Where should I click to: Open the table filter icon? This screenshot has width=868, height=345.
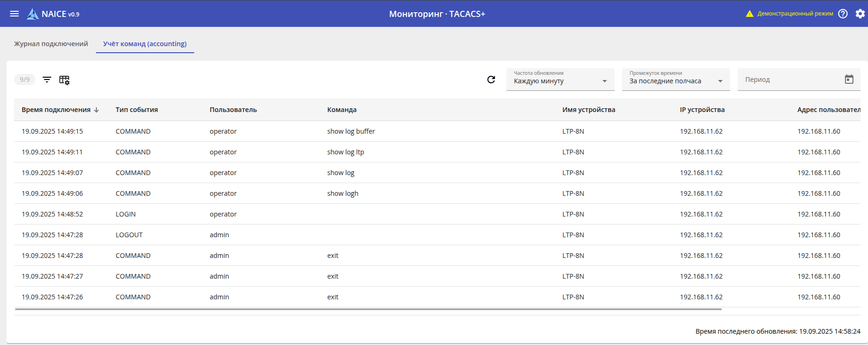47,80
